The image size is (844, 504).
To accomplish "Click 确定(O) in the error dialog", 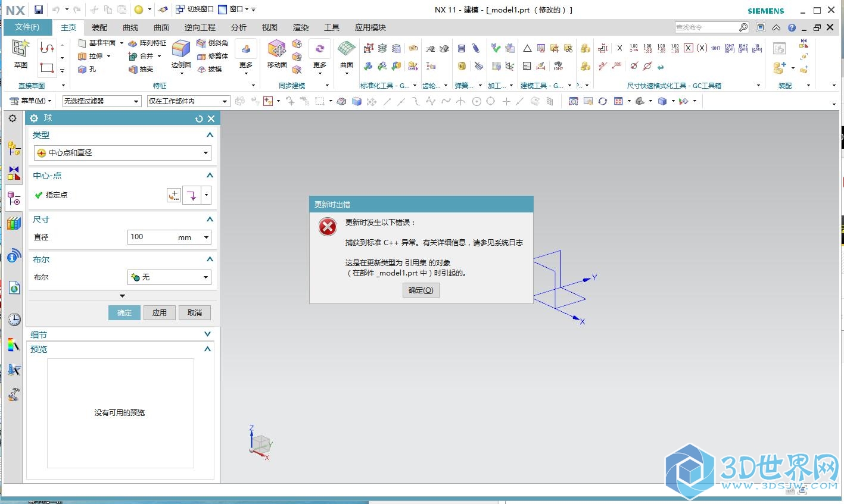I will pyautogui.click(x=421, y=290).
